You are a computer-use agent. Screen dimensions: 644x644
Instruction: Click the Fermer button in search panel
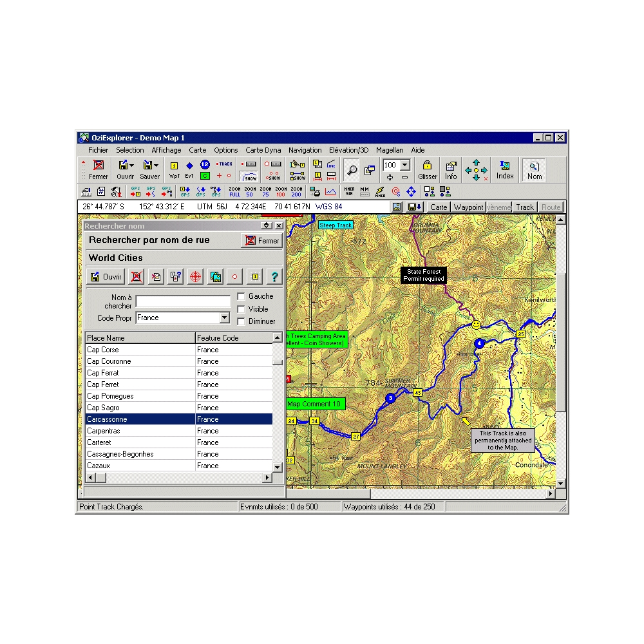[261, 240]
